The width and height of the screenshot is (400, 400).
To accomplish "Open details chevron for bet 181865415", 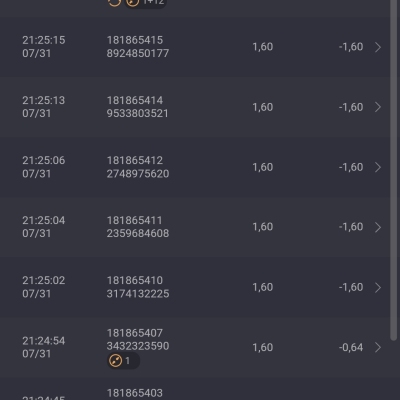I will [x=378, y=47].
